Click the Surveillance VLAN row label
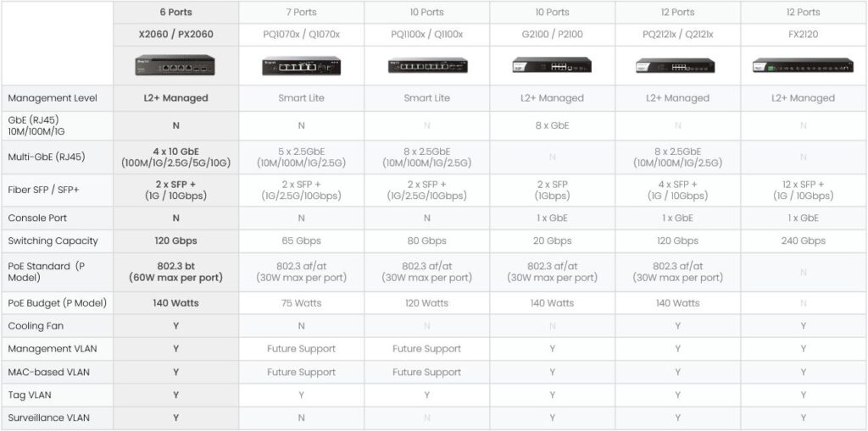868x431 pixels. click(48, 417)
